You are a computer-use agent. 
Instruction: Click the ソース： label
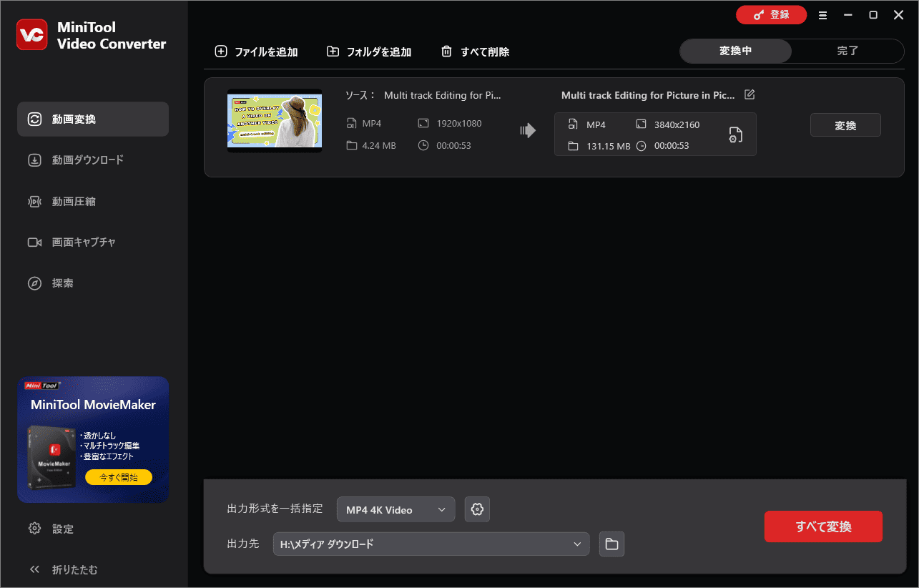[360, 95]
